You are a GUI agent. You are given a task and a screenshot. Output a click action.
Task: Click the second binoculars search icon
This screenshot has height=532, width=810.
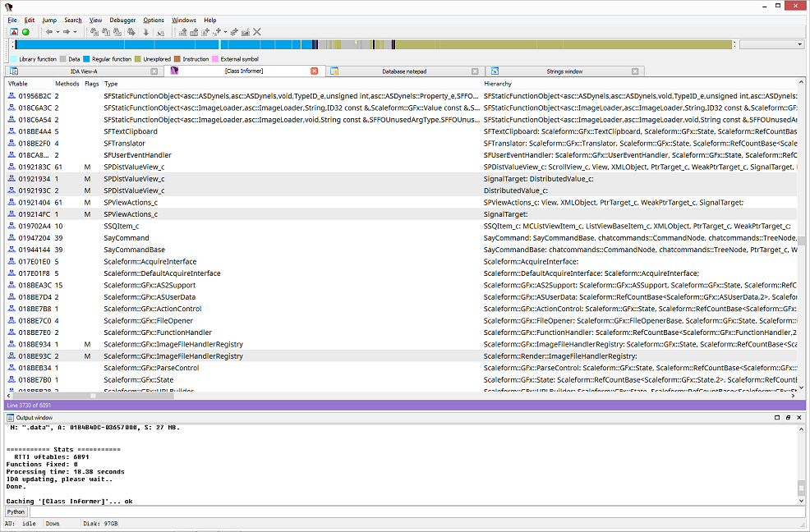pos(106,32)
